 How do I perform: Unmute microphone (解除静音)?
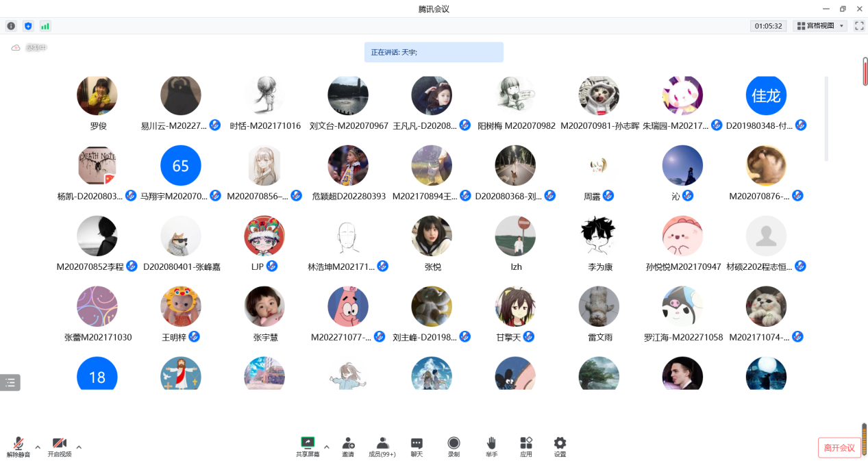point(18,446)
